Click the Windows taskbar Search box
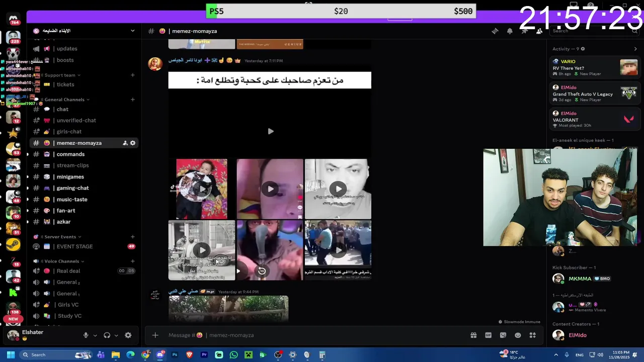The width and height of the screenshot is (644, 362). tap(55, 355)
